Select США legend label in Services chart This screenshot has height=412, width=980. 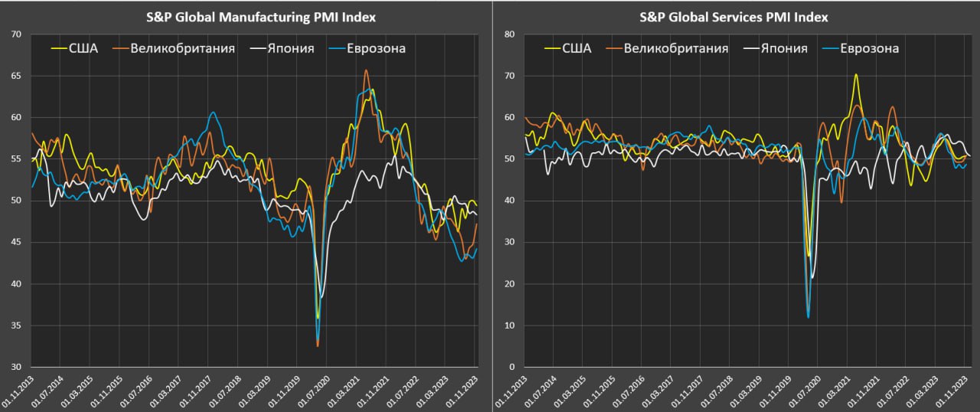577,49
